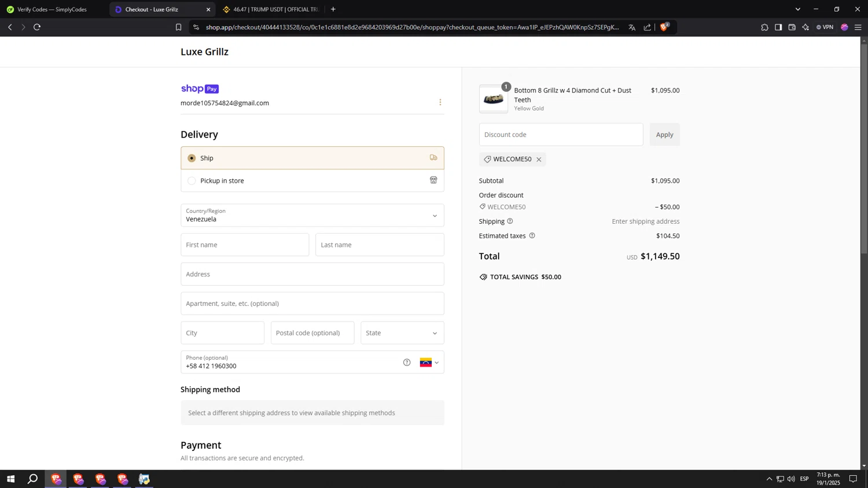Reload the checkout page
The image size is (868, 488).
[37, 27]
